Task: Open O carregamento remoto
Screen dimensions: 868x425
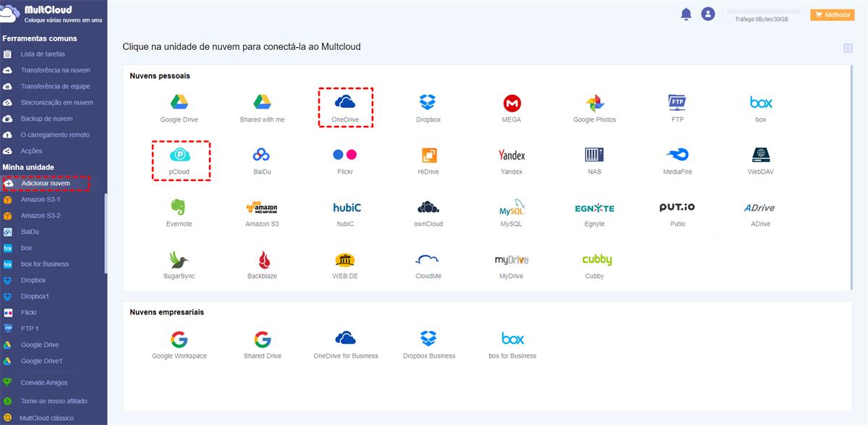Action: 54,135
